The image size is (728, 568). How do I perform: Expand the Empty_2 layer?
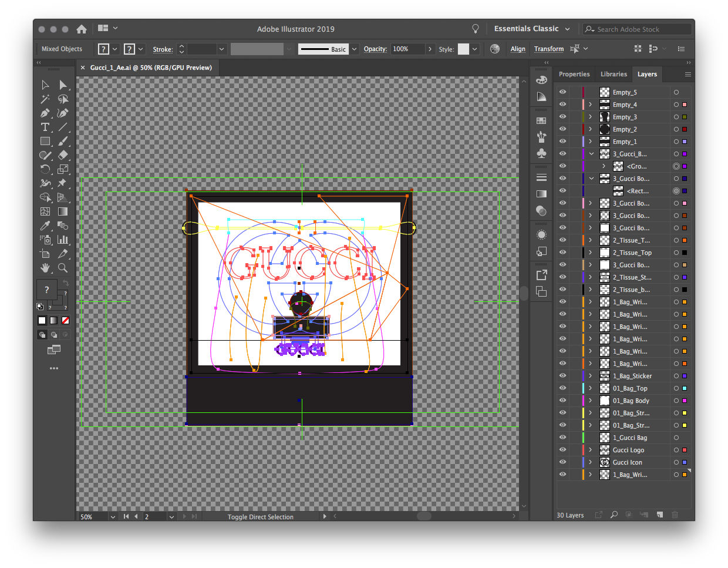591,129
